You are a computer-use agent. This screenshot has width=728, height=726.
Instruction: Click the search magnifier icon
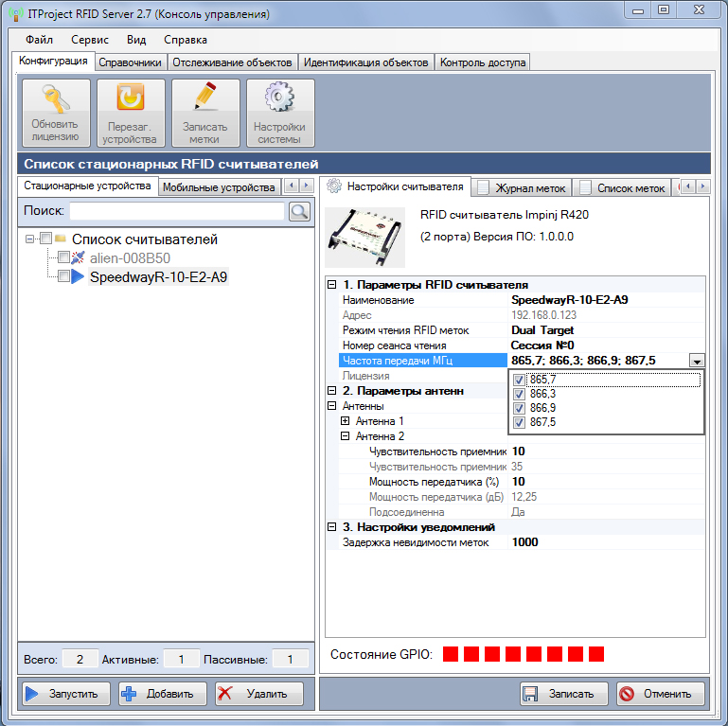299,211
